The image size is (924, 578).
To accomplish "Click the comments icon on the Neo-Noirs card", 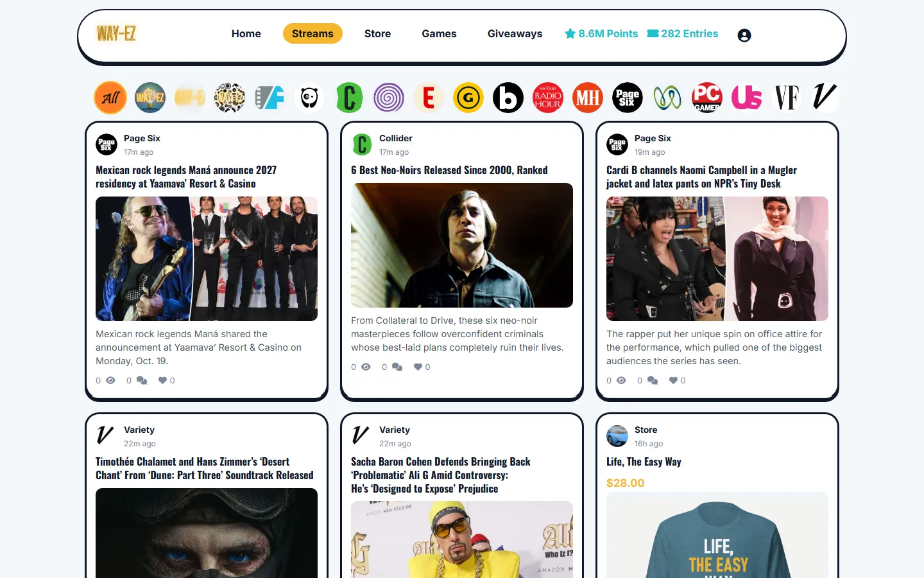I will [x=397, y=367].
